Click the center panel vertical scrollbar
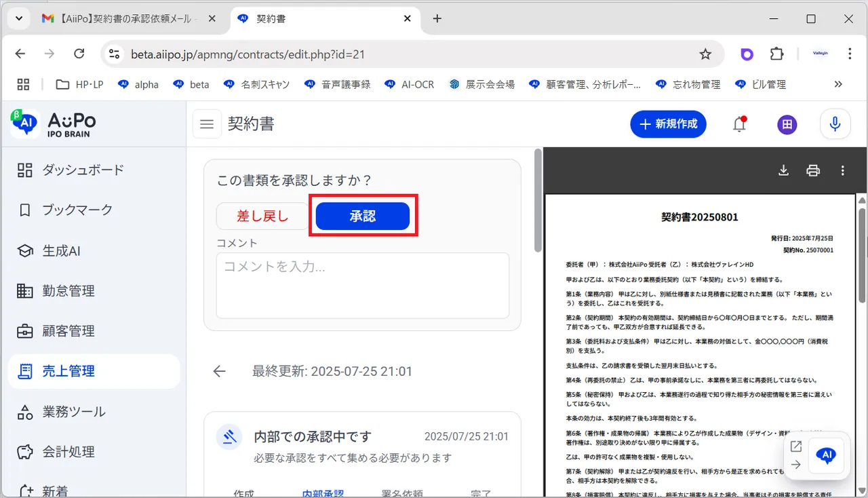This screenshot has height=498, width=868. (x=538, y=200)
